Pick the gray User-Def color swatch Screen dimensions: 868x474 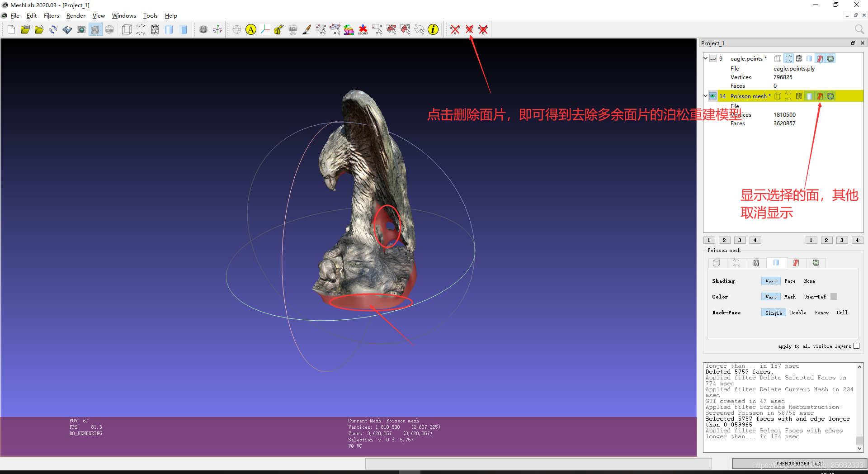click(x=834, y=297)
